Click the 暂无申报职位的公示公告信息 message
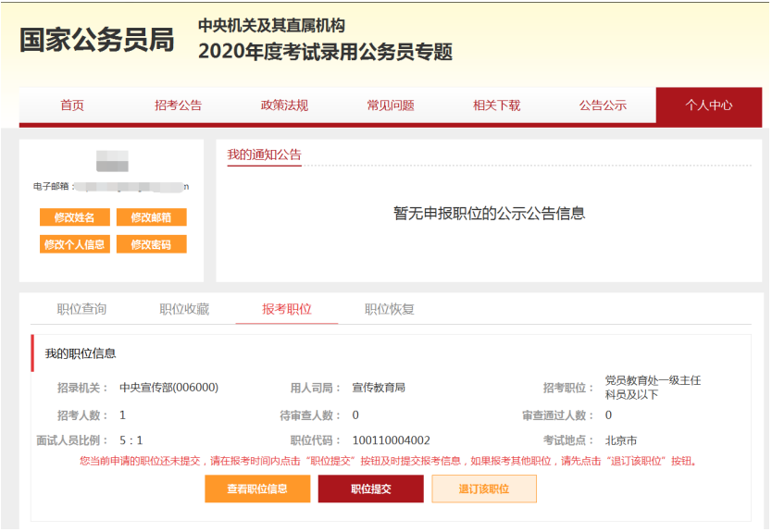Viewport: 772px width, 532px height. click(489, 213)
